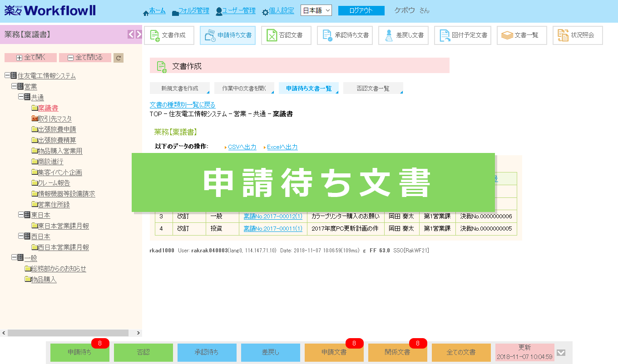618x364 pixels.
Task: Open ユーザー管理 link
Action: click(x=239, y=10)
